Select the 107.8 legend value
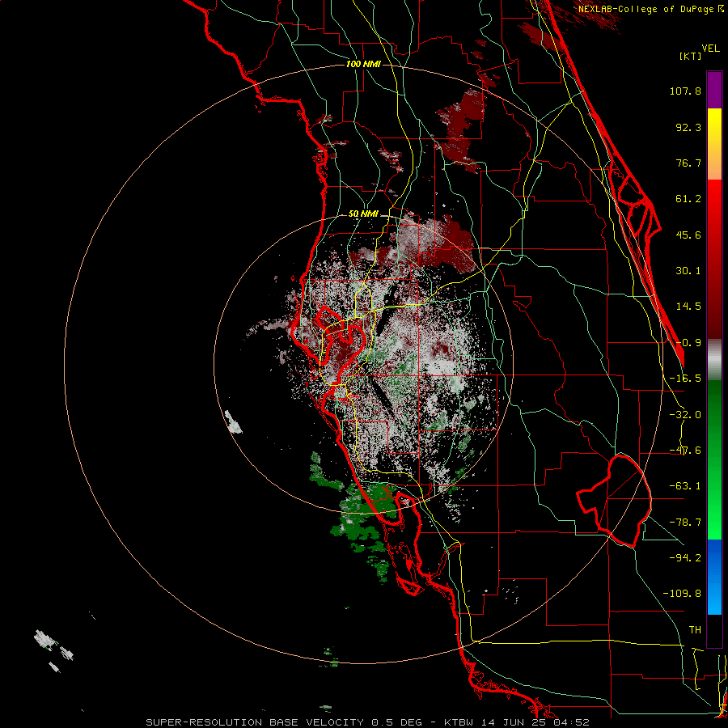 click(685, 91)
